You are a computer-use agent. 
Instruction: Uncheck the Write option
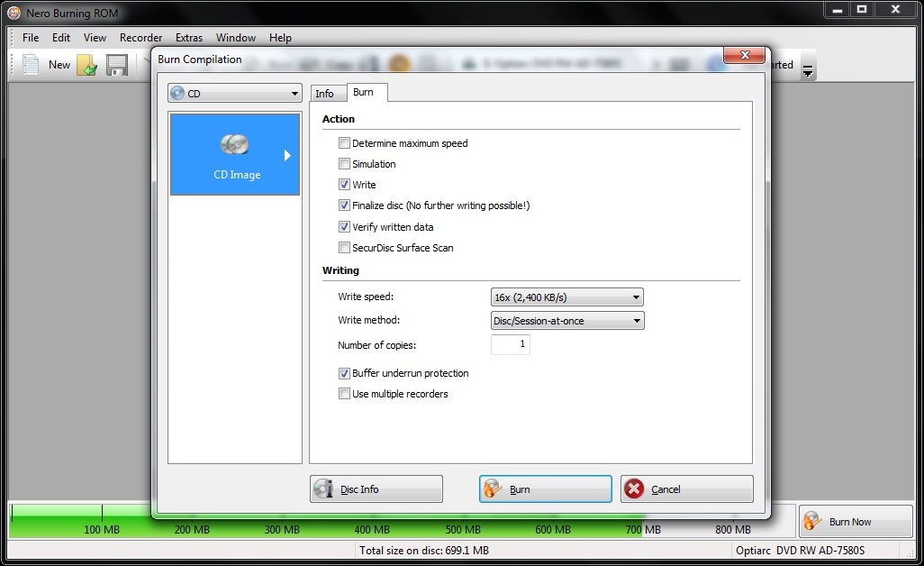[x=344, y=185]
